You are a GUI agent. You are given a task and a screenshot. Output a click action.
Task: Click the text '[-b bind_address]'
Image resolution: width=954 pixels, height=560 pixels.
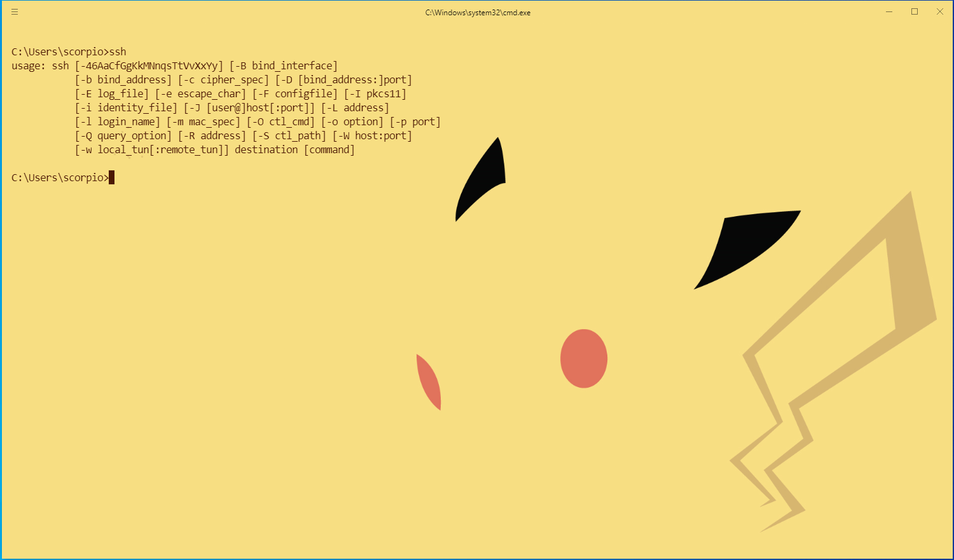[123, 80]
